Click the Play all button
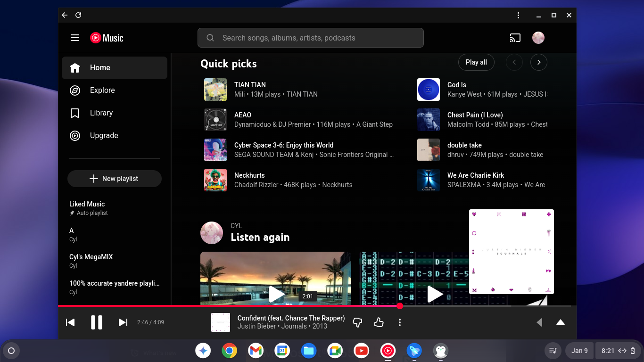Viewport: 644px width, 362px height. click(476, 62)
